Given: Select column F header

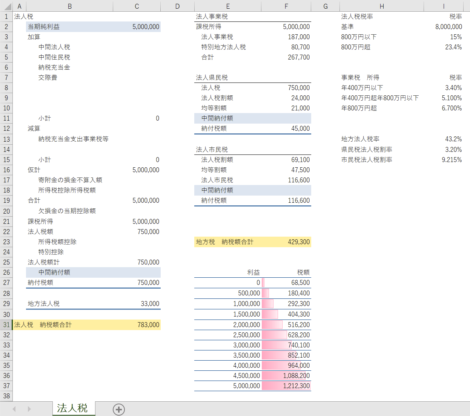Looking at the screenshot, I should [x=286, y=6].
